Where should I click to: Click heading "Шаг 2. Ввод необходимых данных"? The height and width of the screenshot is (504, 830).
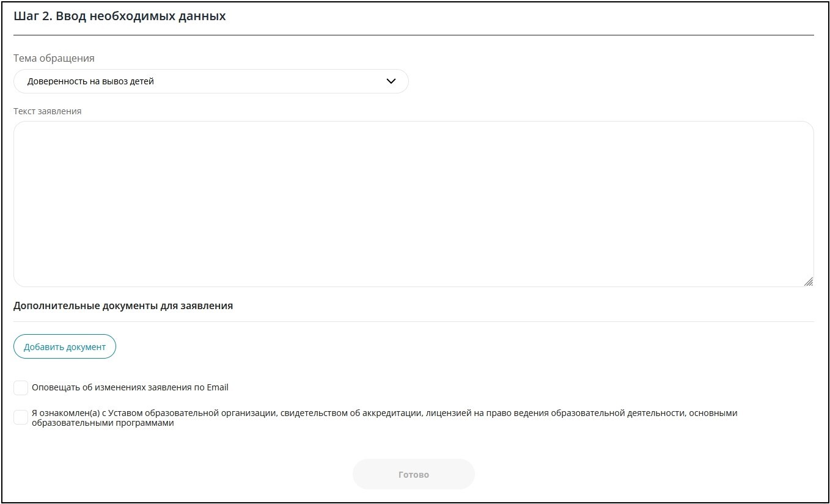120,16
